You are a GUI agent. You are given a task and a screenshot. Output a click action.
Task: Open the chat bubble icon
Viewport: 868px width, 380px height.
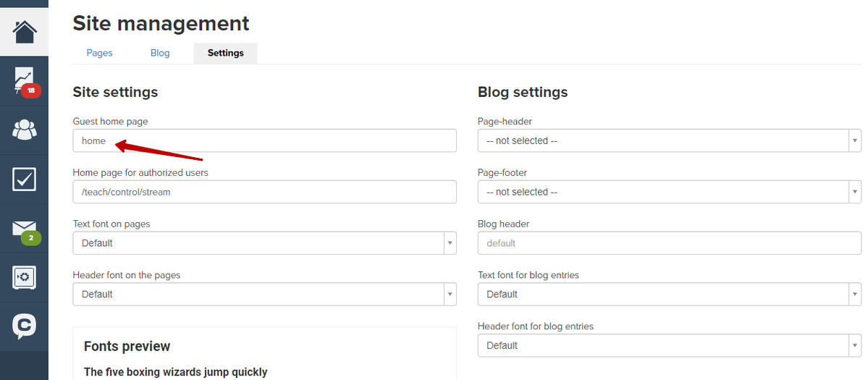(x=25, y=326)
